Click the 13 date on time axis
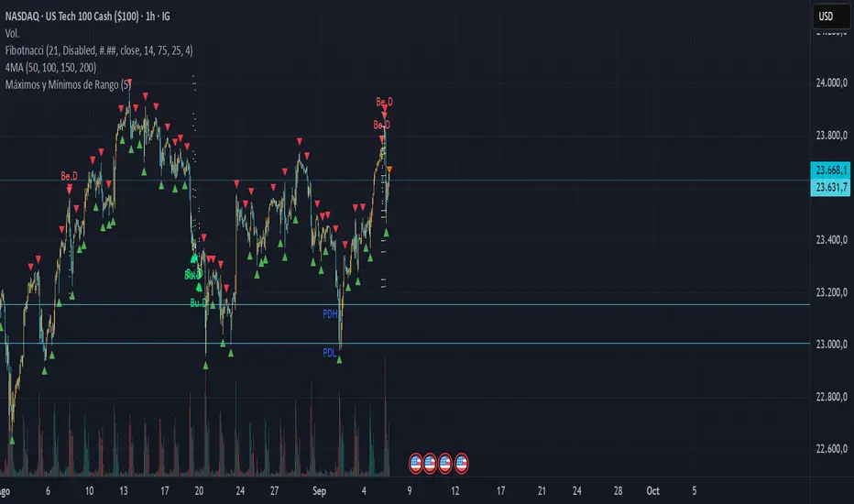Viewport: 854px width, 504px height. tap(124, 491)
